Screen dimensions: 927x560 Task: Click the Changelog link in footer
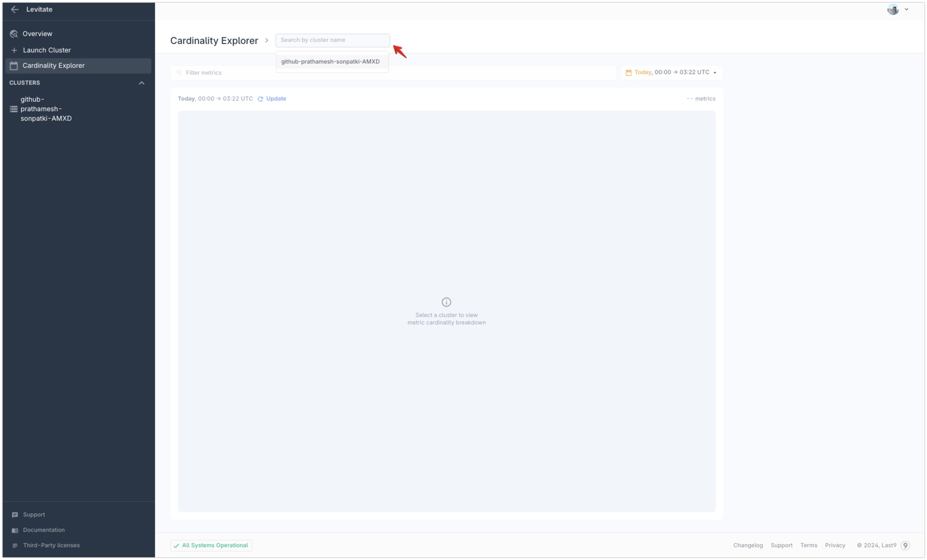click(748, 545)
